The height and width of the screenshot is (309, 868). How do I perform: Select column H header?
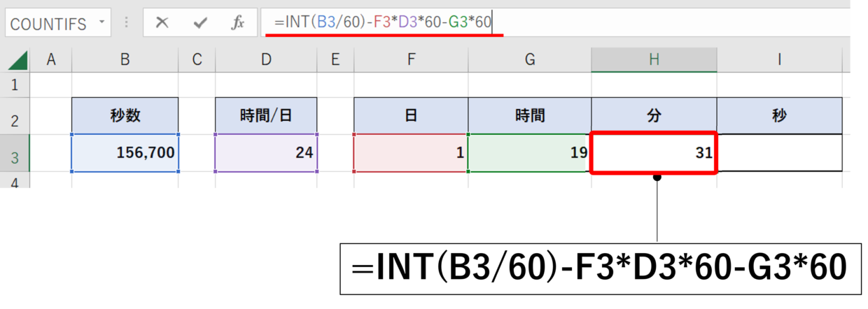654,60
